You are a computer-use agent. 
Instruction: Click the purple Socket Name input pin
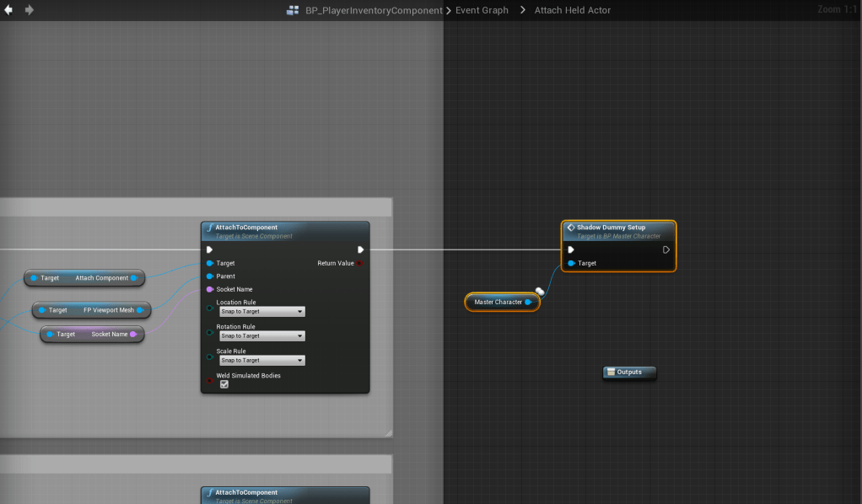[x=209, y=289]
